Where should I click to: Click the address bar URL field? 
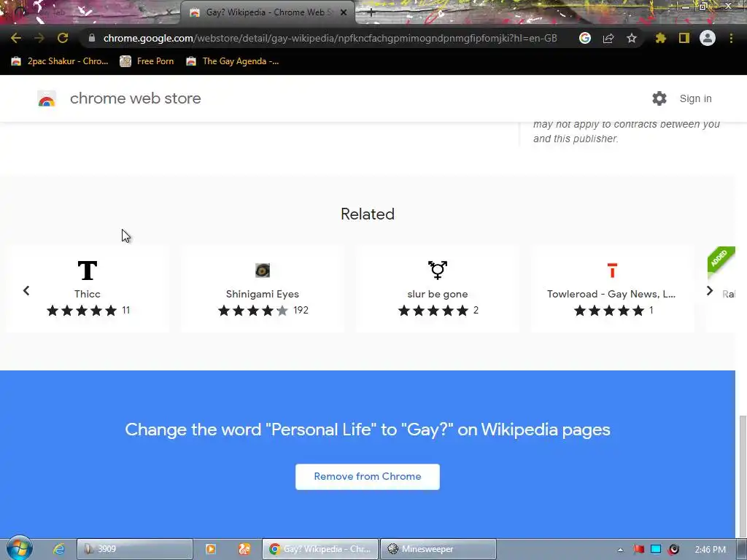click(x=330, y=38)
